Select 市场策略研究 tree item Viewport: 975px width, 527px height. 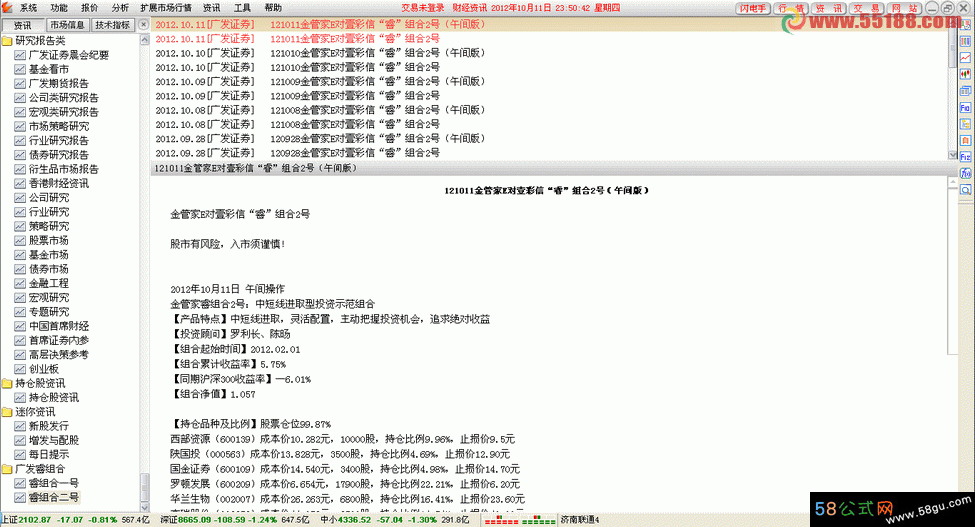pos(58,126)
